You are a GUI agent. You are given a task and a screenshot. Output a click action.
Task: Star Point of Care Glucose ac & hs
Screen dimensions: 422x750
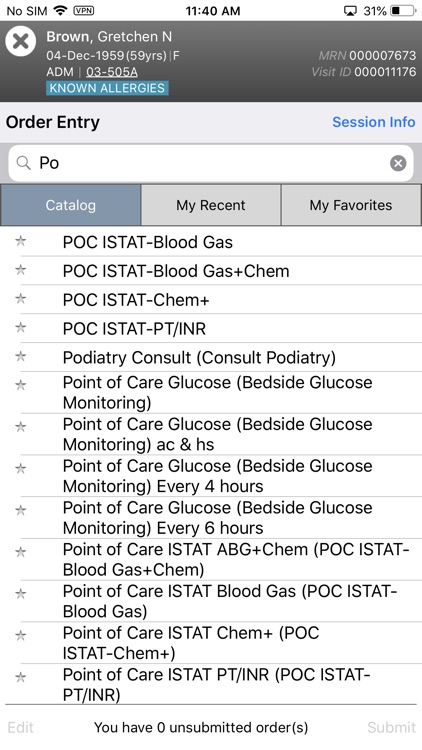click(x=21, y=427)
